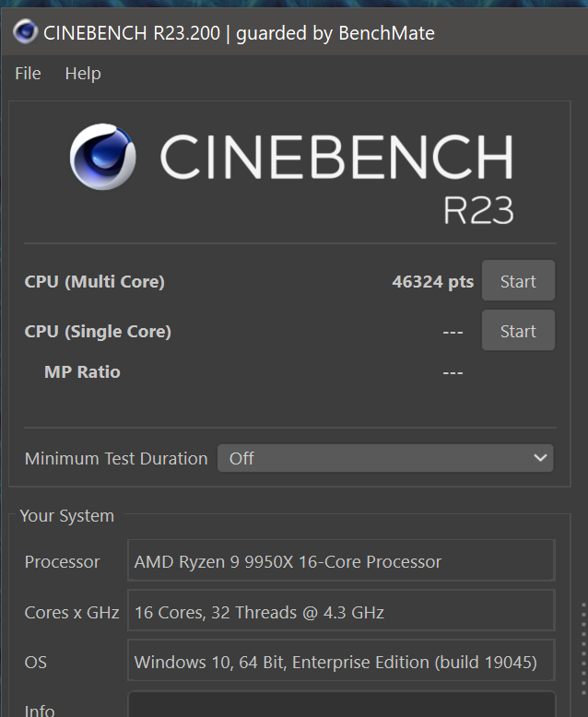The width and height of the screenshot is (588, 717).
Task: Click the Cinebench sphere logo in the banner
Action: coord(102,158)
